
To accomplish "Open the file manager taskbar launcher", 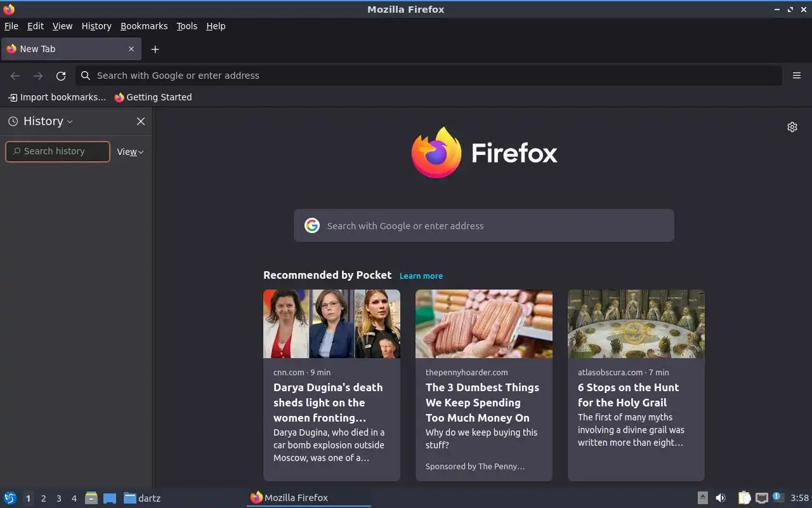I will click(91, 498).
